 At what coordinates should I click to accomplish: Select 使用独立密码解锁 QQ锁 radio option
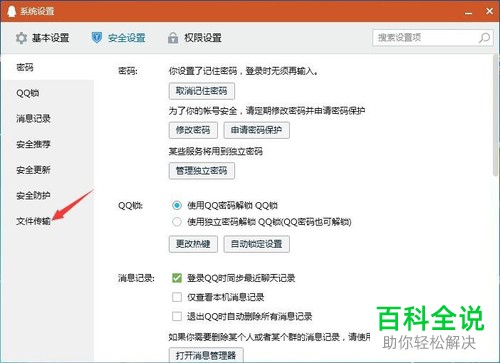177,222
